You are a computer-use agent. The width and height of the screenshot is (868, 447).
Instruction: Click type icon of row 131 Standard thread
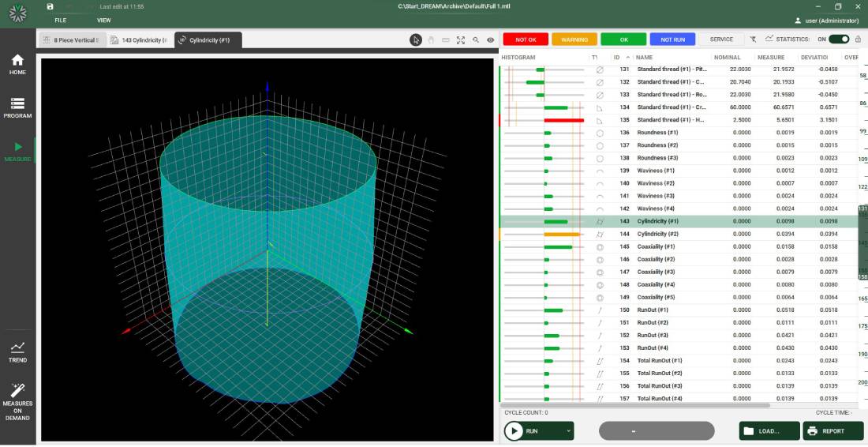[x=600, y=69]
